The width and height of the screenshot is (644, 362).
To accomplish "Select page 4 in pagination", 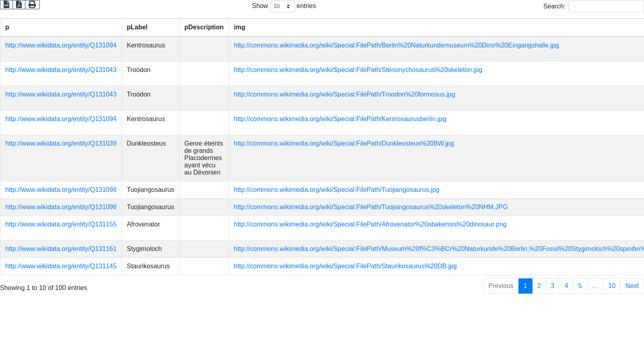I will click(566, 286).
